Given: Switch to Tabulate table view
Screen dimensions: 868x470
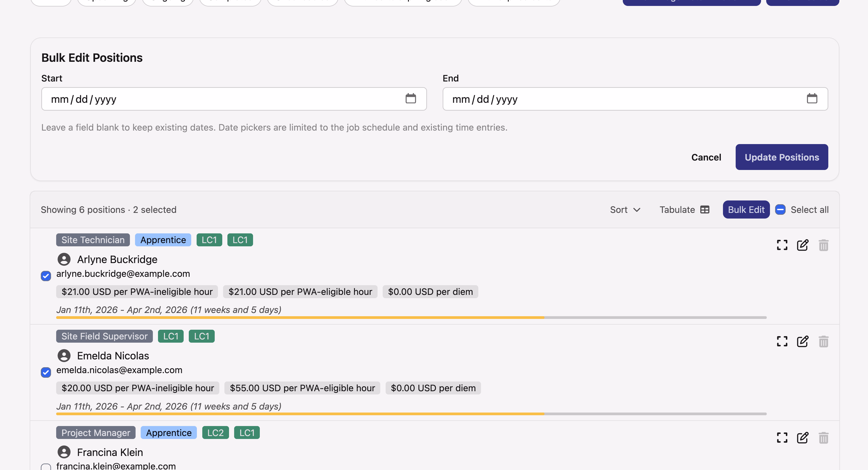Looking at the screenshot, I should click(684, 210).
